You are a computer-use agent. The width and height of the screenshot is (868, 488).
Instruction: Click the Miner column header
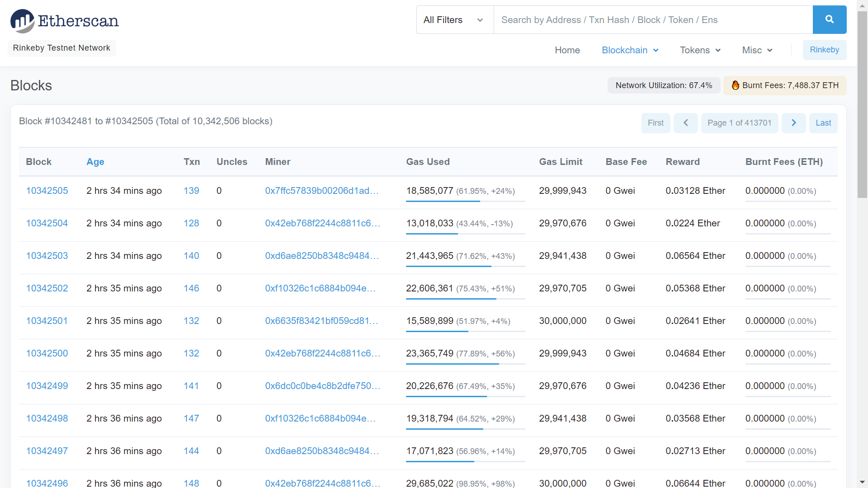click(278, 162)
